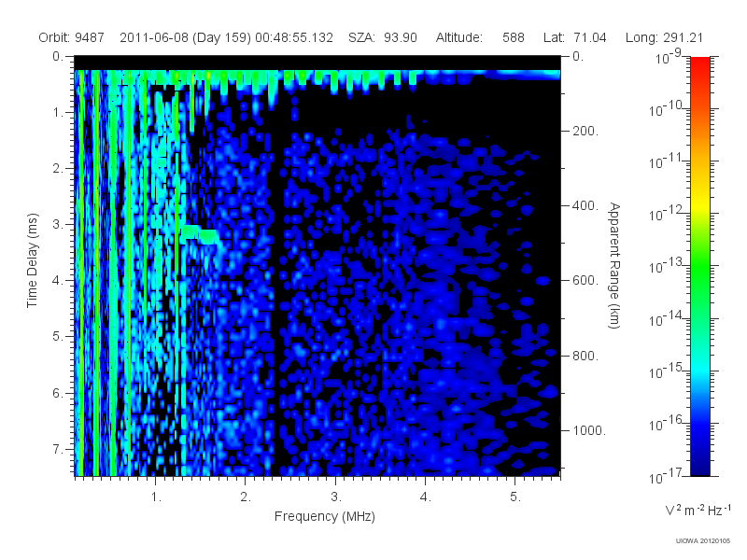Click the colorbar label '10^-17'
The width and height of the screenshot is (747, 560).
667,476
